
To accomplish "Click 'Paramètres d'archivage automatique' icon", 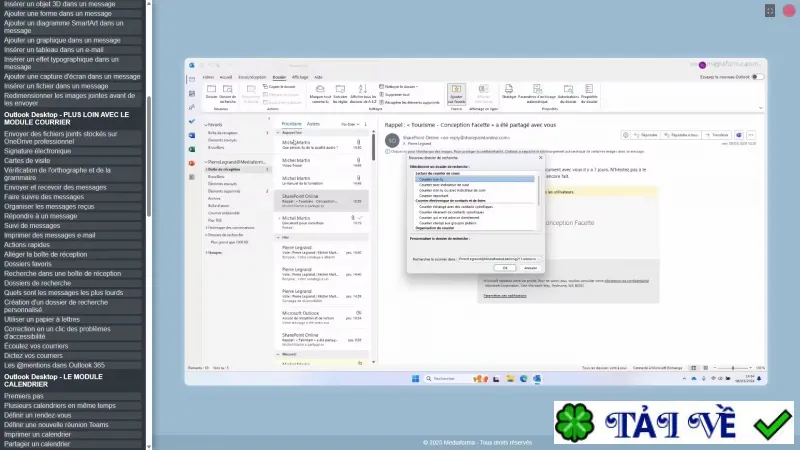I will pos(537,94).
